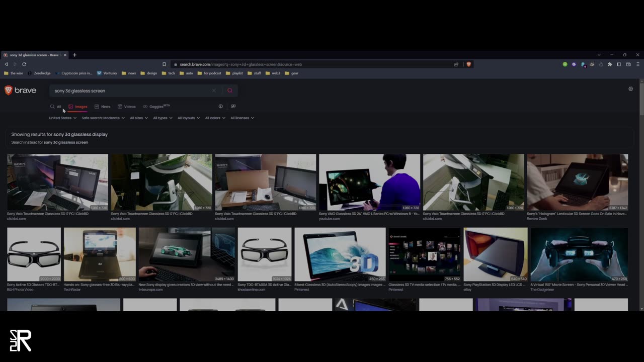
Task: Expand the United States region dropdown
Action: coord(62,118)
